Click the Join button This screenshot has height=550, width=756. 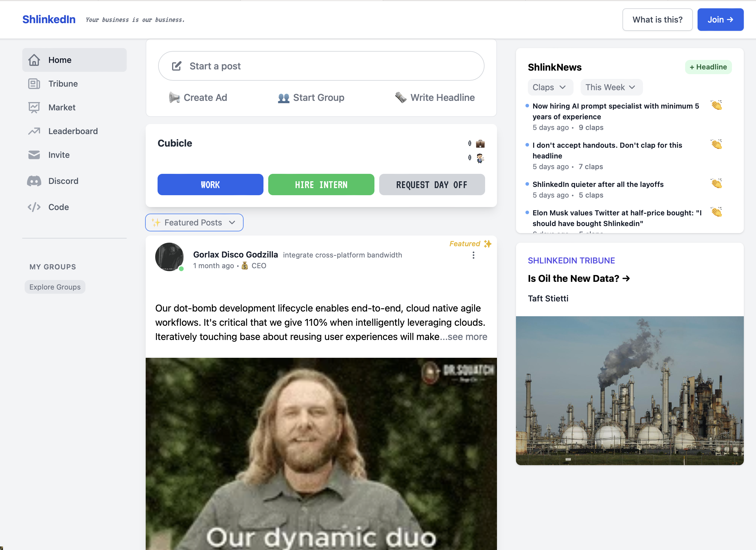click(x=720, y=20)
